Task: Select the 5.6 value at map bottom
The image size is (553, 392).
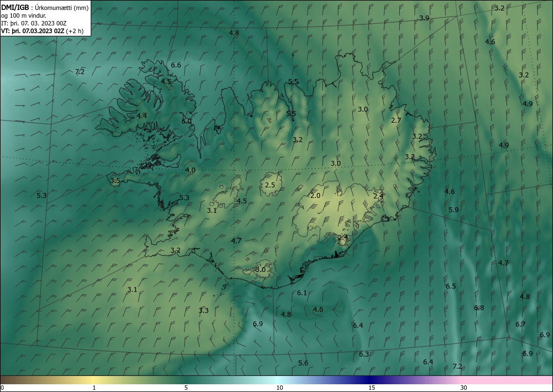Action: tap(303, 363)
